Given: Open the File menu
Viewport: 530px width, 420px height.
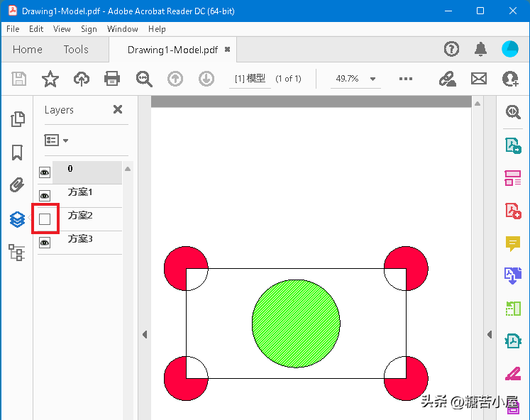Looking at the screenshot, I should [x=13, y=29].
